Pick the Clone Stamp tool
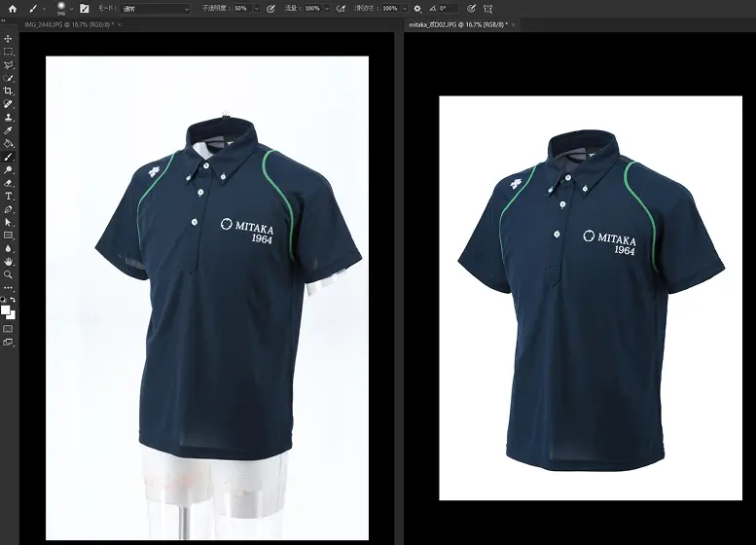Image resolution: width=756 pixels, height=545 pixels. click(x=9, y=117)
